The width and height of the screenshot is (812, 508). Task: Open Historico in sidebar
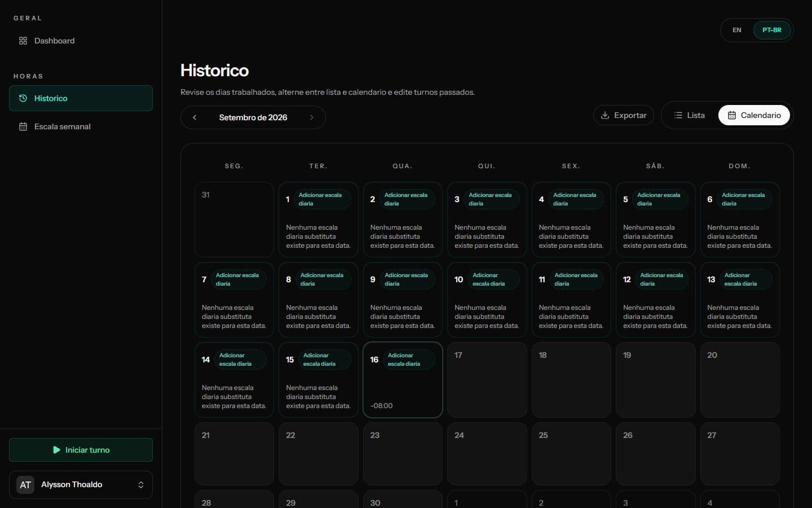pyautogui.click(x=81, y=98)
